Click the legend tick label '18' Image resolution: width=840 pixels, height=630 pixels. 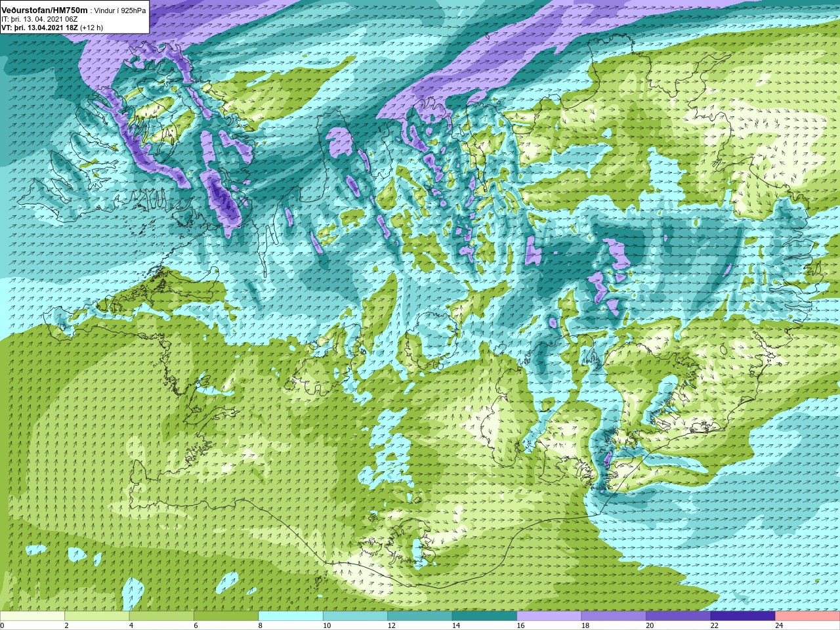[585, 625]
